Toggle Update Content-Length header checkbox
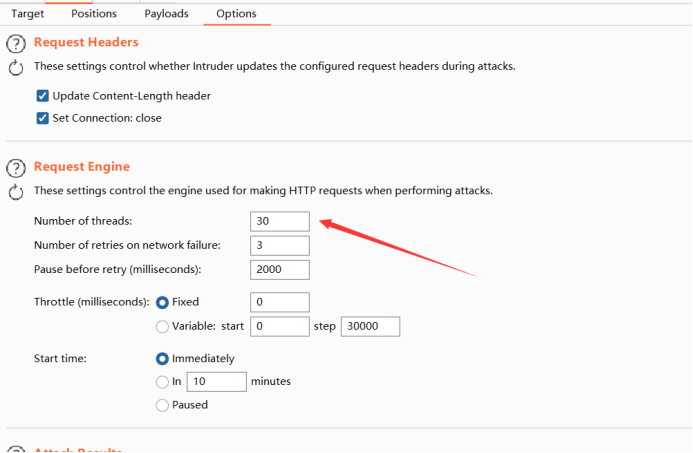Screen dimensions: 693x453 [43, 96]
